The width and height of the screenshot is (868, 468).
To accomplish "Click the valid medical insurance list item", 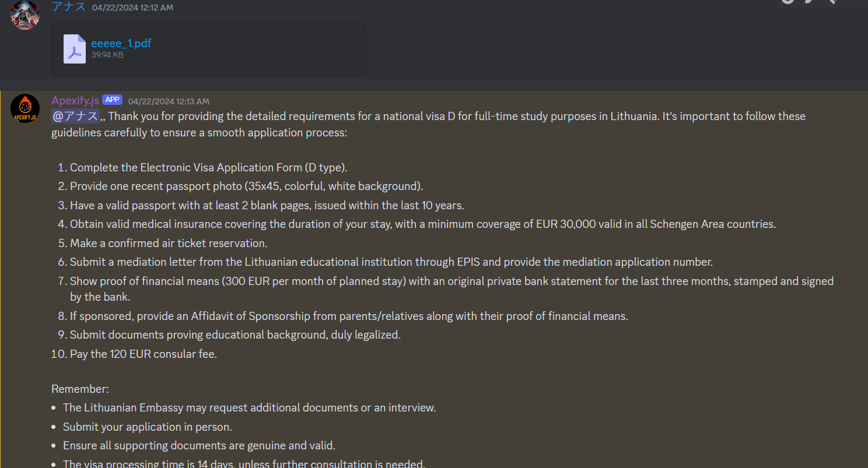I will pos(422,224).
